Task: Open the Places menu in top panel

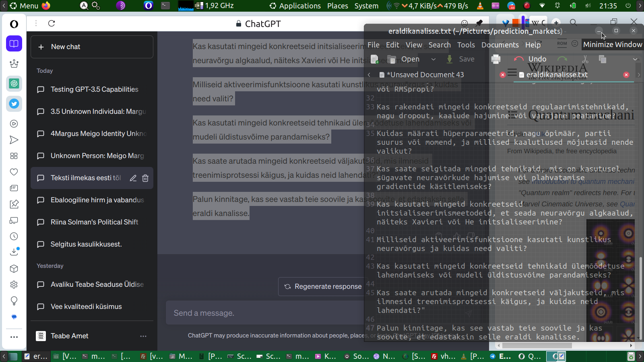Action: [x=338, y=6]
